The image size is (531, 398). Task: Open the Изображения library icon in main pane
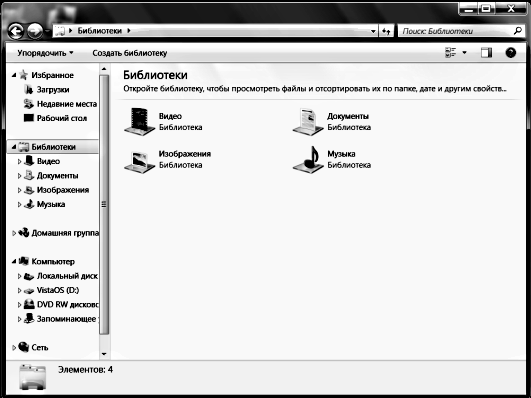(140, 162)
